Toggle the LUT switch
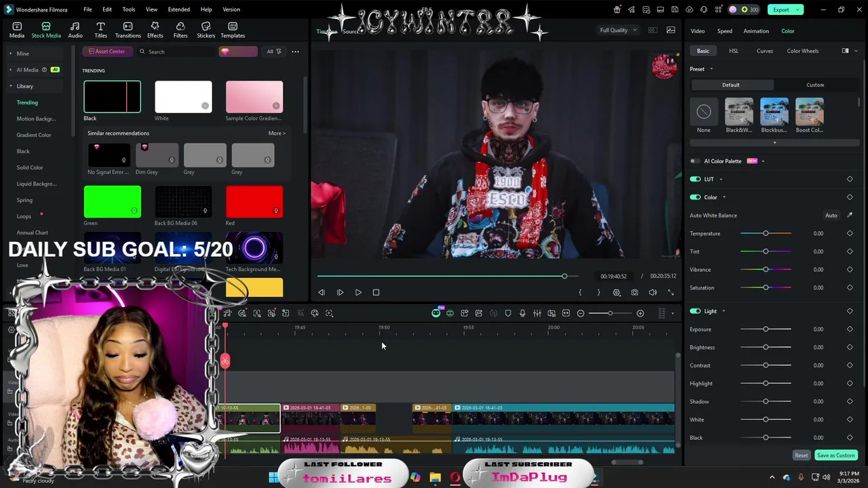This screenshot has width=868, height=488. click(695, 179)
